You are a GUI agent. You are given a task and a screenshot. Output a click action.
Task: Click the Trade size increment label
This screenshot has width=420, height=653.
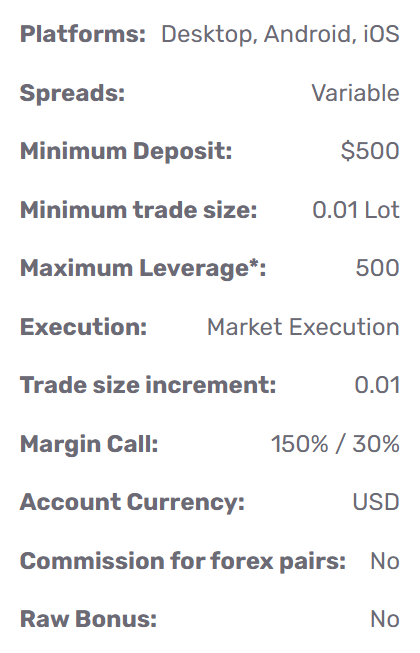click(x=148, y=385)
